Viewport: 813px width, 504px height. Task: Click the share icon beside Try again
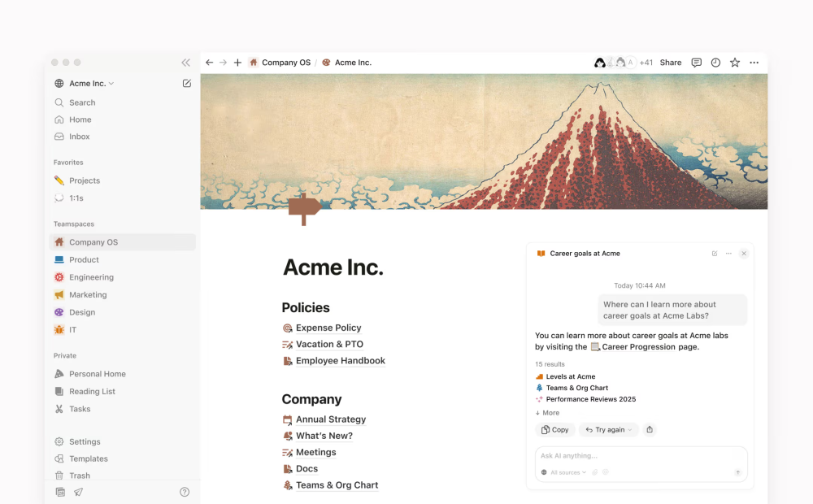tap(650, 430)
